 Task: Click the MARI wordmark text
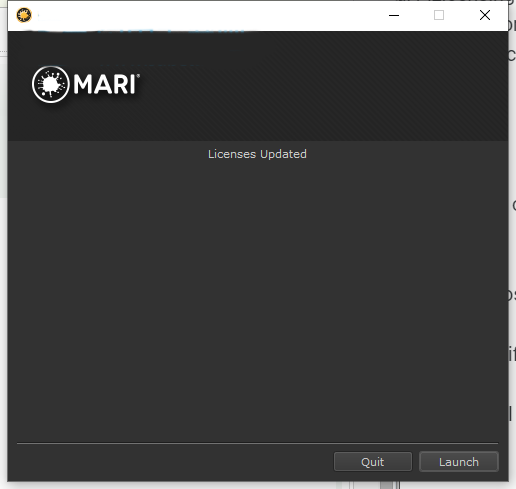(x=105, y=84)
